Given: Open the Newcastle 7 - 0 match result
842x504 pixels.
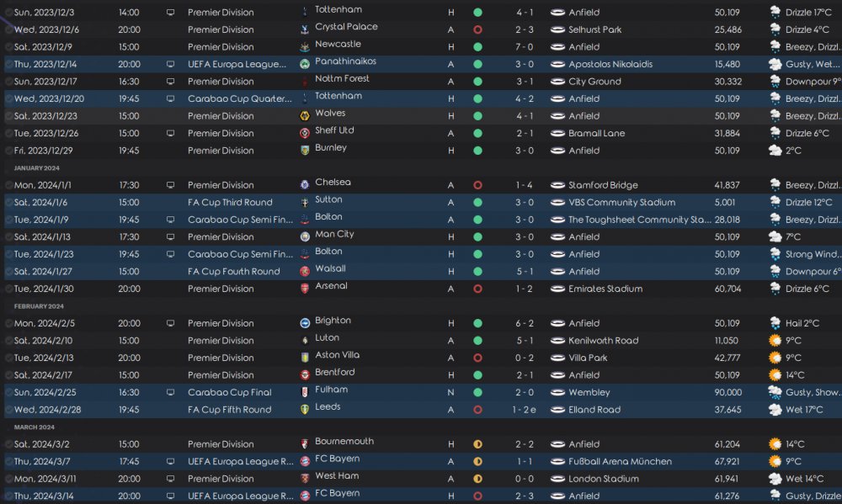Looking at the screenshot, I should coord(524,47).
